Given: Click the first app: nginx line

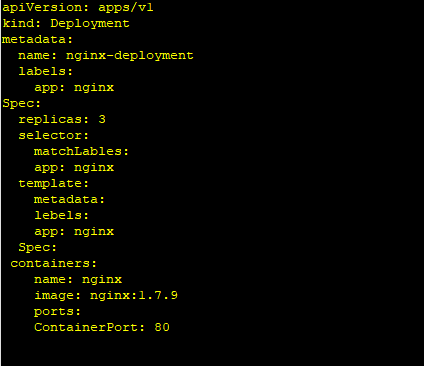Looking at the screenshot, I should pos(74,88).
